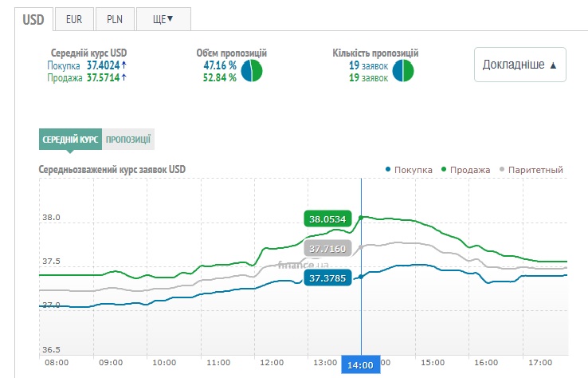The height and width of the screenshot is (378, 588).
Task: Click the up arrow beside buy rate 37.4024
Action: (x=124, y=65)
